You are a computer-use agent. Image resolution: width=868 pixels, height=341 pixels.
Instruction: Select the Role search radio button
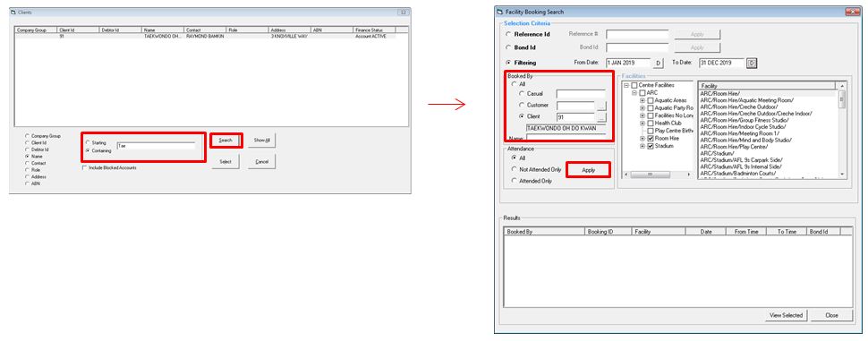coord(27,170)
